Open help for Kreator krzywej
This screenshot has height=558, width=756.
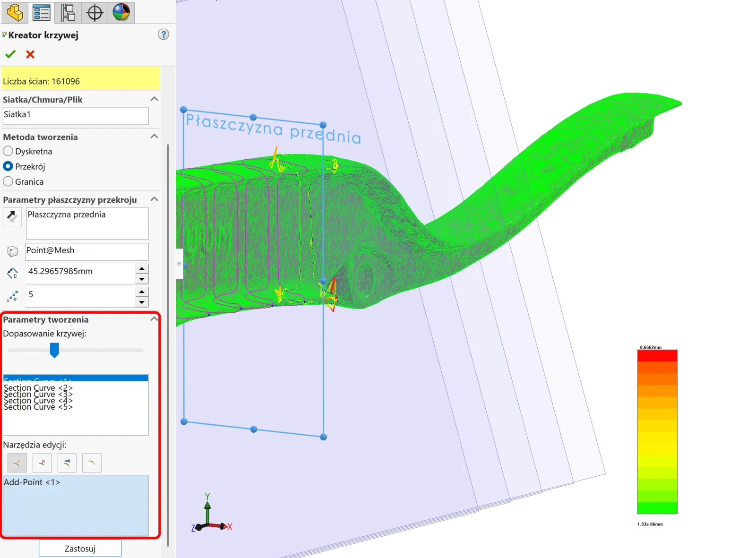click(x=163, y=34)
